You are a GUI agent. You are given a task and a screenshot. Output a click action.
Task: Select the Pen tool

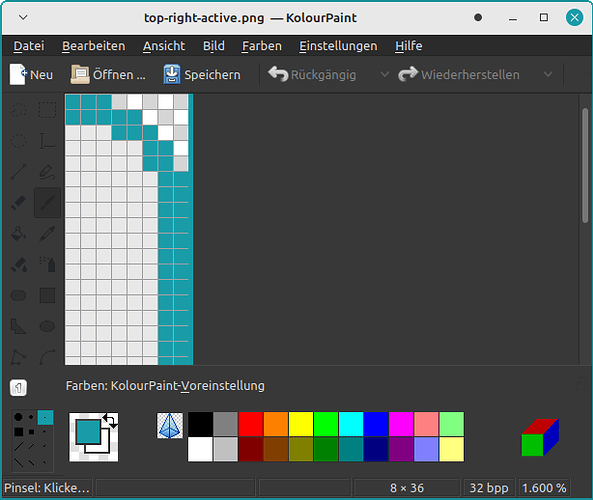tap(47, 172)
